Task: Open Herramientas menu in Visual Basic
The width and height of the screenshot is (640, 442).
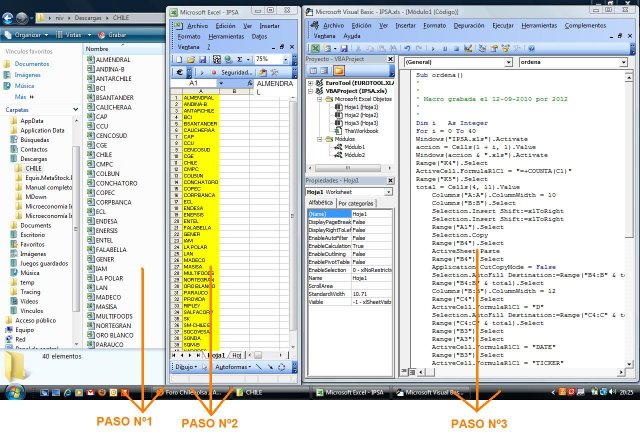Action: pyautogui.click(x=539, y=26)
